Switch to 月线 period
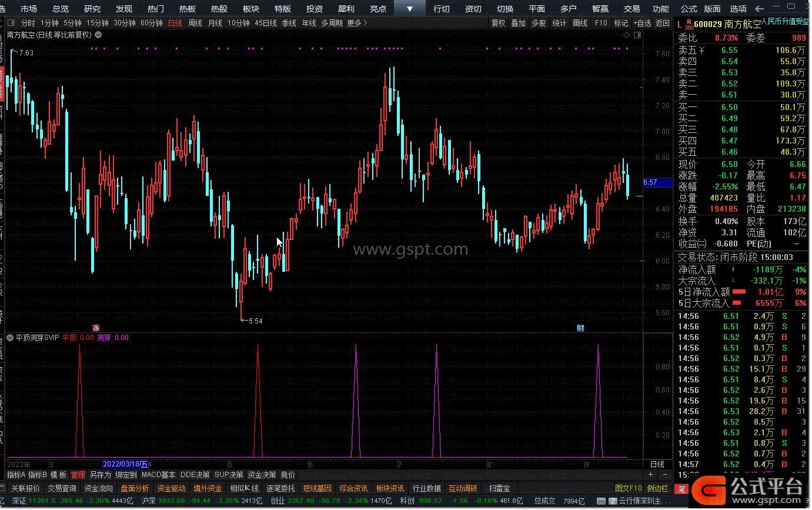 point(215,23)
